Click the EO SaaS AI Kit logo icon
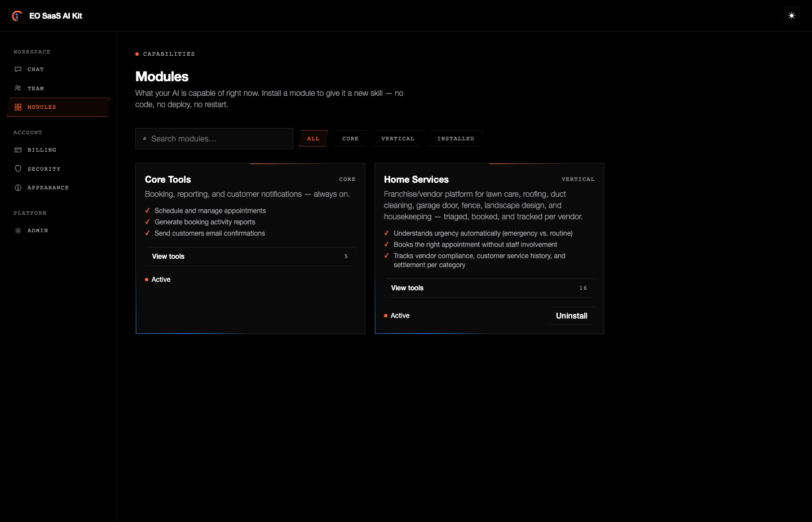 coord(17,16)
